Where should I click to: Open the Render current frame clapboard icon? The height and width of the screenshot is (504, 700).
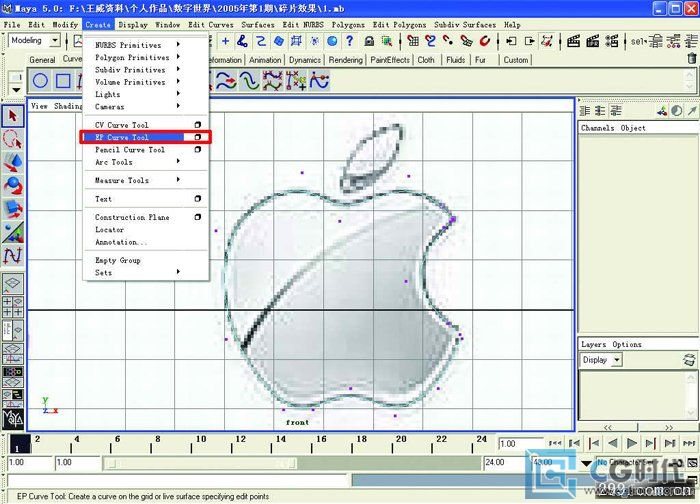(573, 41)
